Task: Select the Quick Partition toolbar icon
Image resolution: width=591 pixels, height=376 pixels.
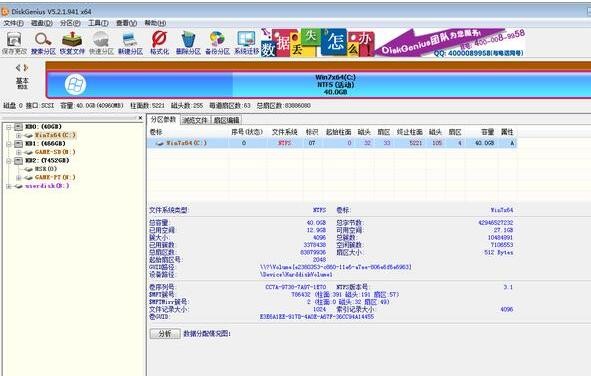Action: pos(101,43)
